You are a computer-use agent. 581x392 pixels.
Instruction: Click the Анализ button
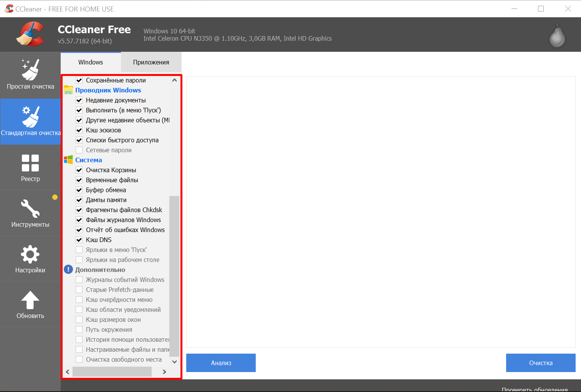221,363
